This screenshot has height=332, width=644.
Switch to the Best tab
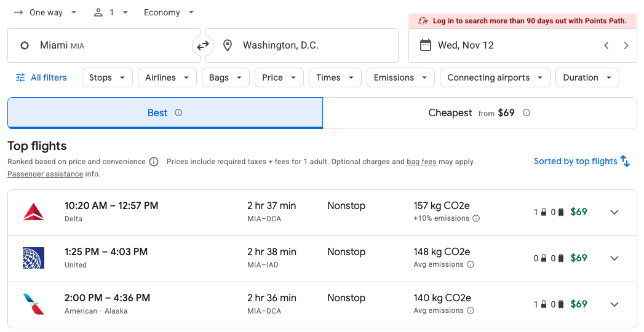coord(165,113)
